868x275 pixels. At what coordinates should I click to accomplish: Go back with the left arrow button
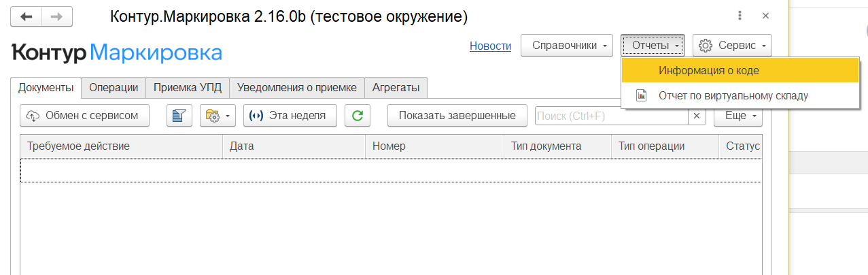click(27, 16)
